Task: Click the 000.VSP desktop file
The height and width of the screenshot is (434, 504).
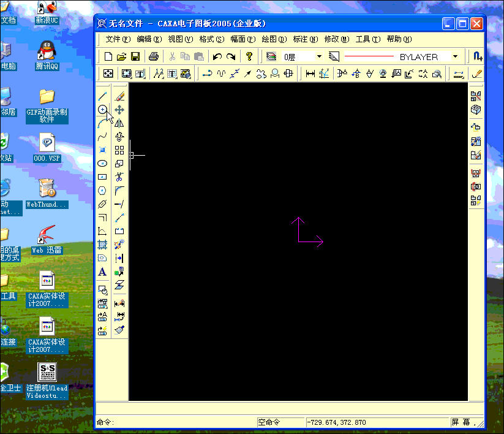Action: 47,147
